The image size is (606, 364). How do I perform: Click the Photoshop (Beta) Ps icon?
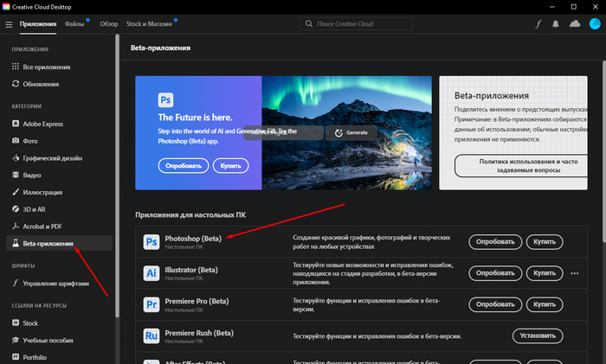(151, 242)
